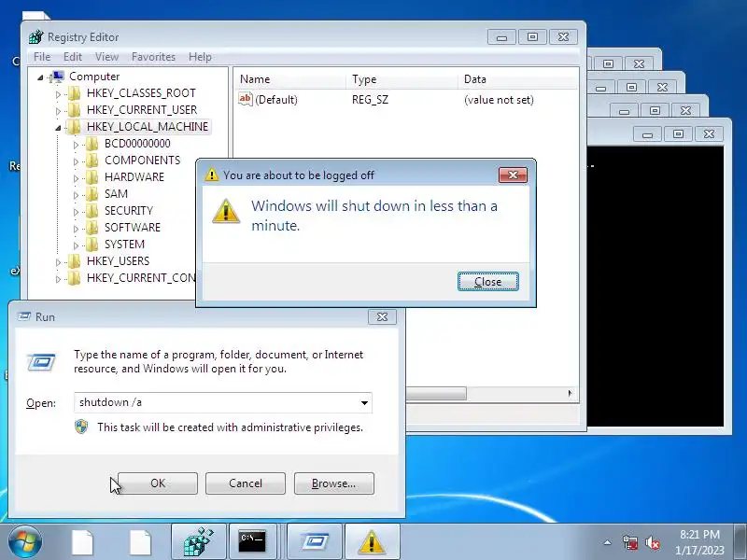Click the large warning triangle in message
This screenshot has width=747, height=560.
[226, 211]
